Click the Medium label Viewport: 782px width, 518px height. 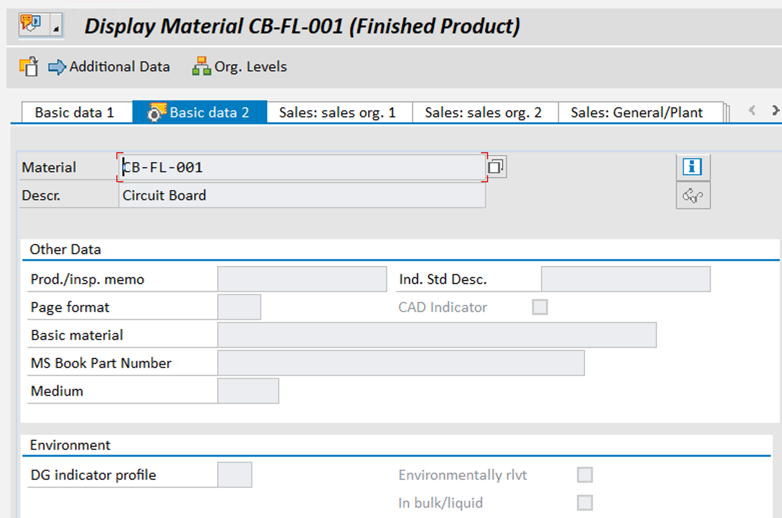57,391
